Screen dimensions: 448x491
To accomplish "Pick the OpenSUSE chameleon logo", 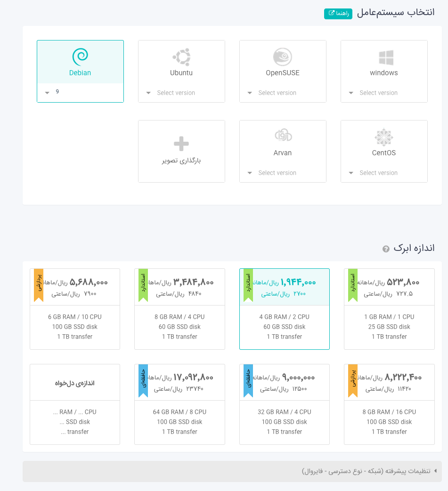I will [283, 57].
